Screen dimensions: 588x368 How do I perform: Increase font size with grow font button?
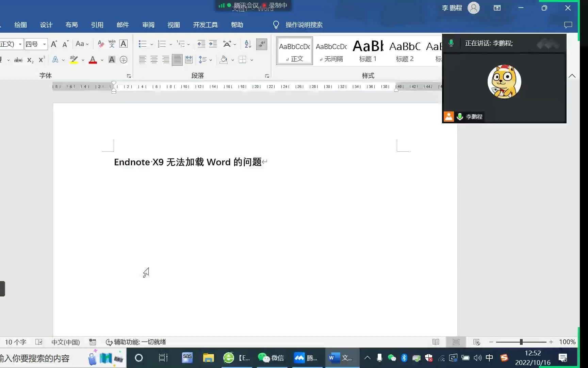click(x=54, y=44)
